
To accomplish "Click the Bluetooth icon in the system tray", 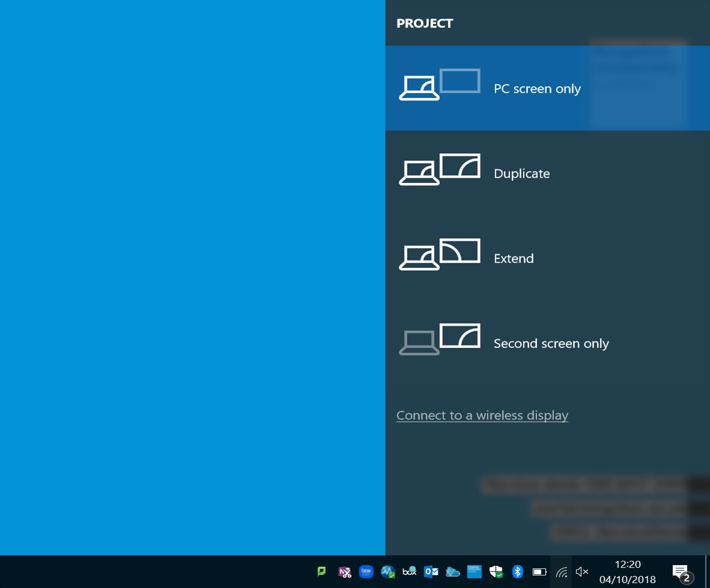I will point(517,572).
